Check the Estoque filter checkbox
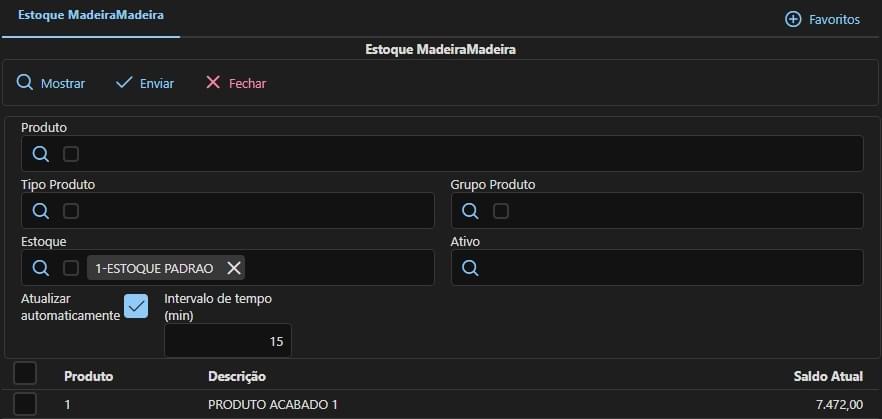 coord(71,268)
